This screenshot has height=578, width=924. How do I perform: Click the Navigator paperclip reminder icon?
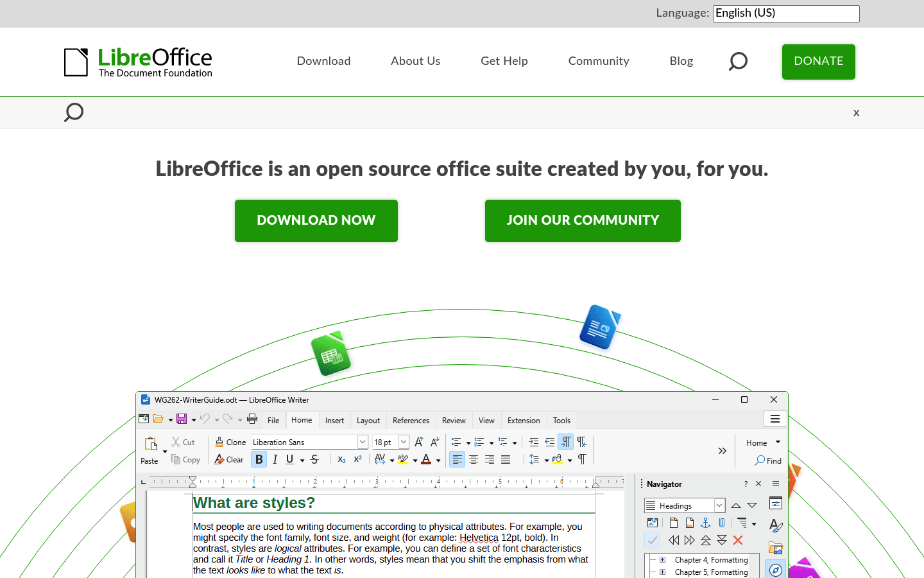[x=722, y=523]
